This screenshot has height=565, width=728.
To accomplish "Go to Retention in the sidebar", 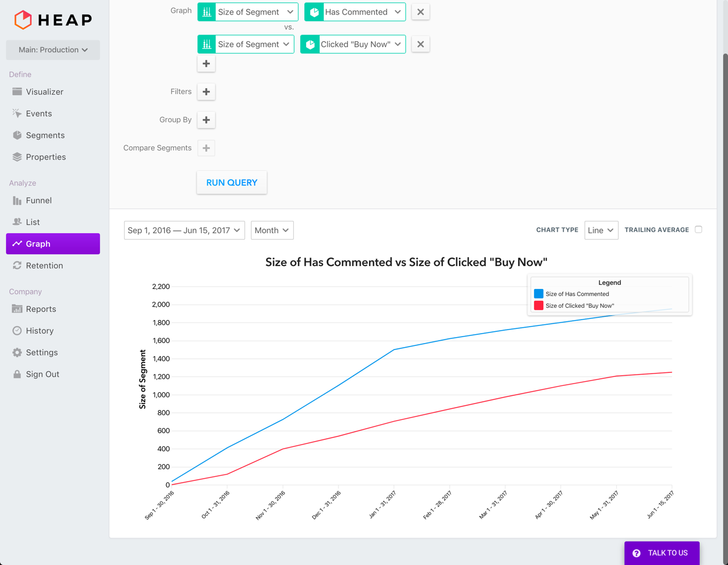I will tap(44, 265).
